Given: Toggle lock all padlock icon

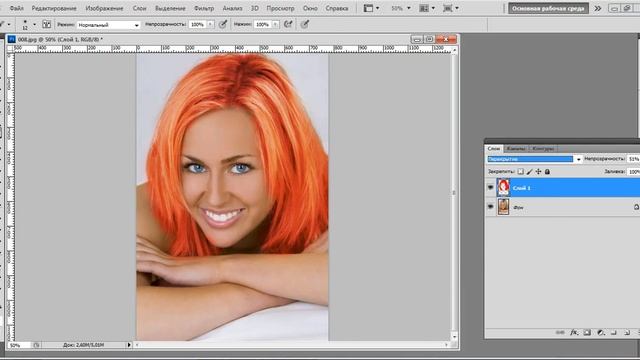Looking at the screenshot, I should tap(547, 172).
